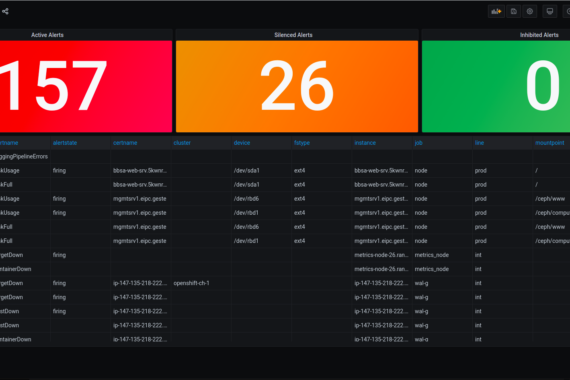
Task: Click instance metrics-node-26 in the ContainerDown row
Action: coord(381,269)
